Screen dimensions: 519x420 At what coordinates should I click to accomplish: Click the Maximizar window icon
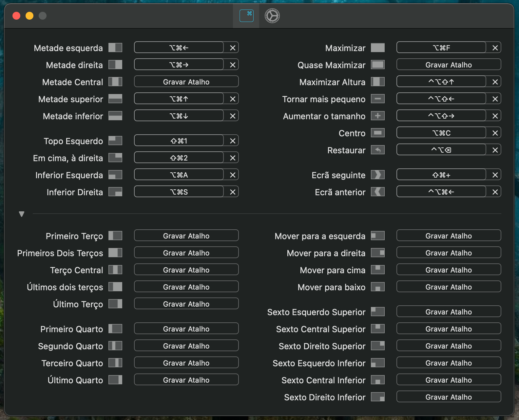(377, 48)
